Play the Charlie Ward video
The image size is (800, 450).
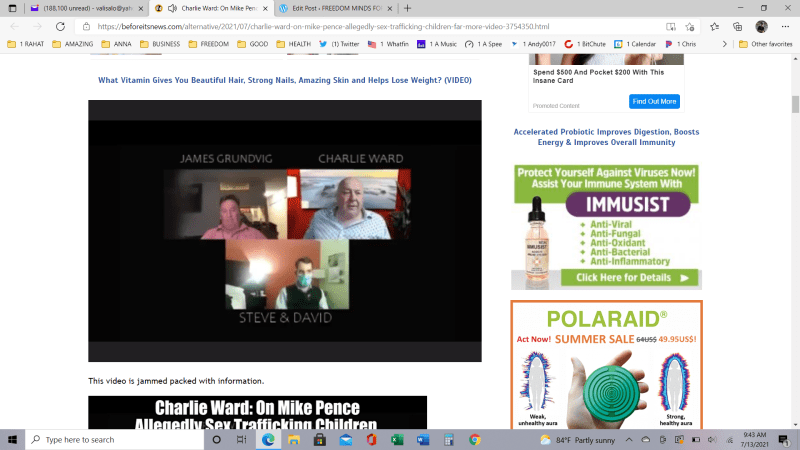(x=284, y=230)
